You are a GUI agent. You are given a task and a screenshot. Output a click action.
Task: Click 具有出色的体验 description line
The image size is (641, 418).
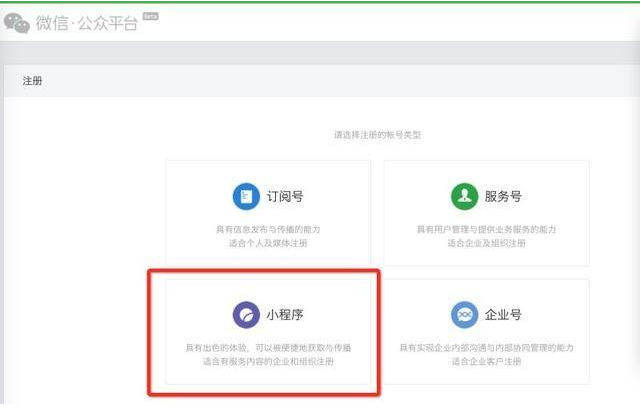pyautogui.click(x=268, y=348)
